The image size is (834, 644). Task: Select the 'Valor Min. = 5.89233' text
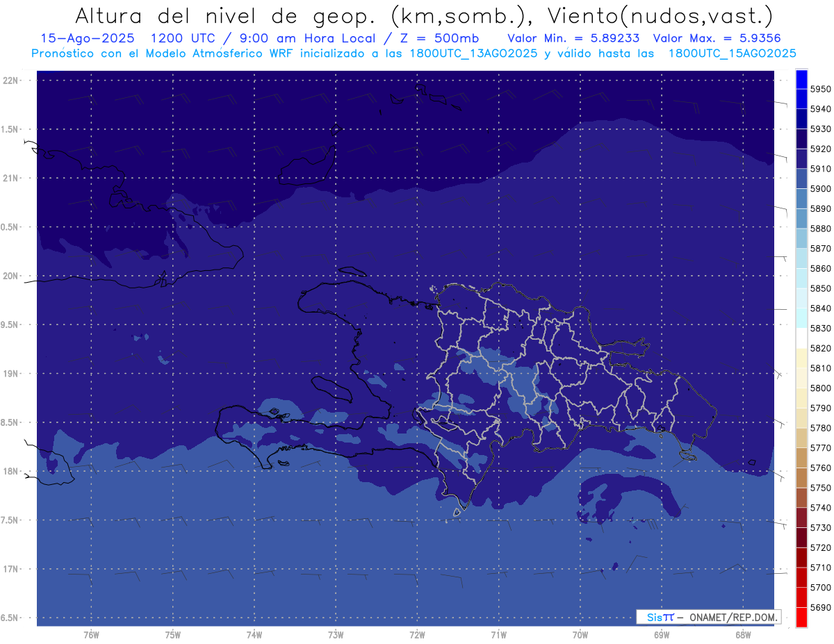[x=574, y=38]
